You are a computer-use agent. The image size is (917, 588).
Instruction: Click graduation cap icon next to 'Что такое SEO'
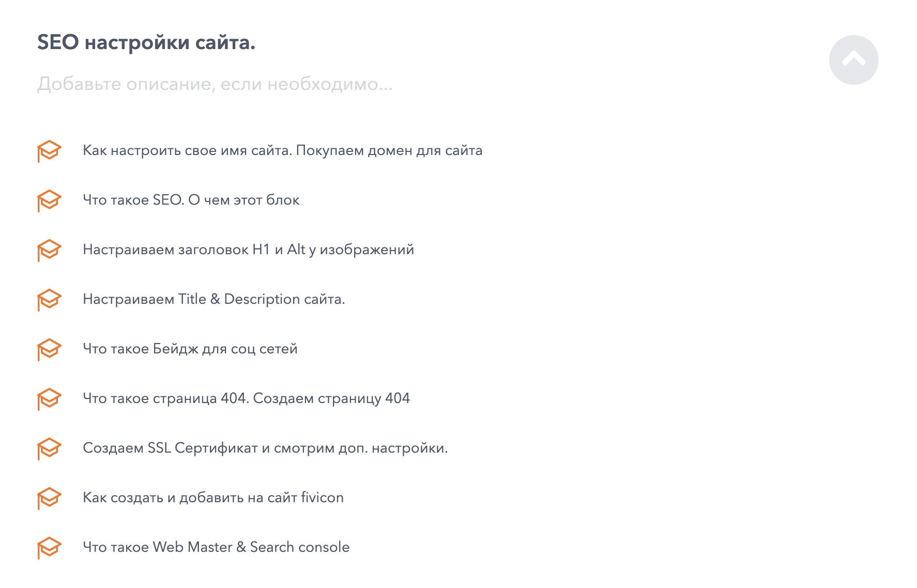(49, 200)
